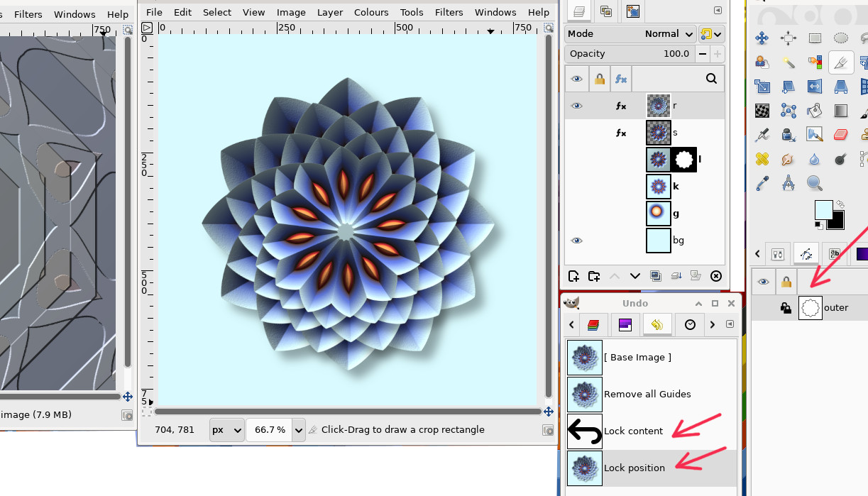Pick the Eraser tool
868x496 pixels.
pyautogui.click(x=841, y=135)
